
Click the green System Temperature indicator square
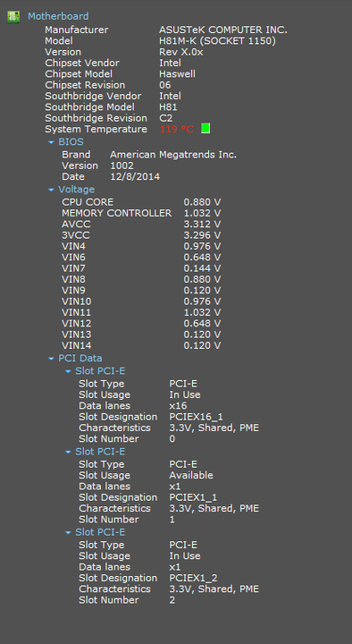point(205,129)
